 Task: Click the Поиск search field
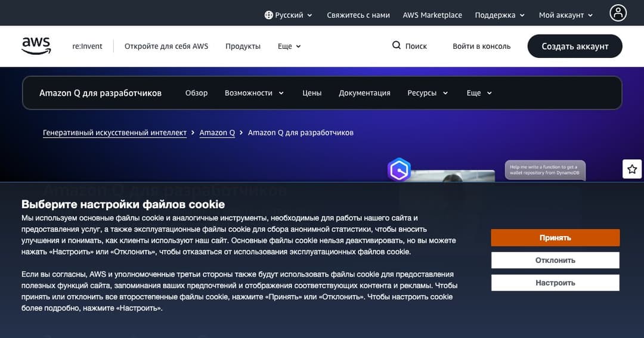tap(410, 46)
